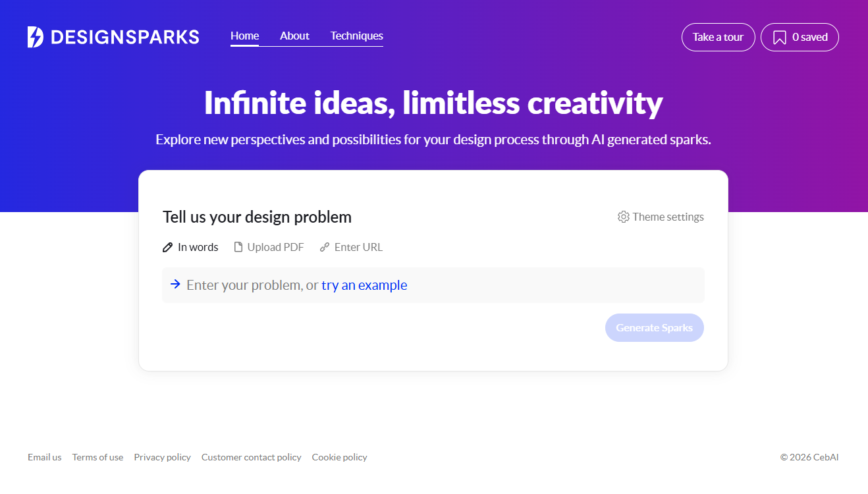868x494 pixels.
Task: Click the blue arrow icon in the problem field
Action: 175,285
